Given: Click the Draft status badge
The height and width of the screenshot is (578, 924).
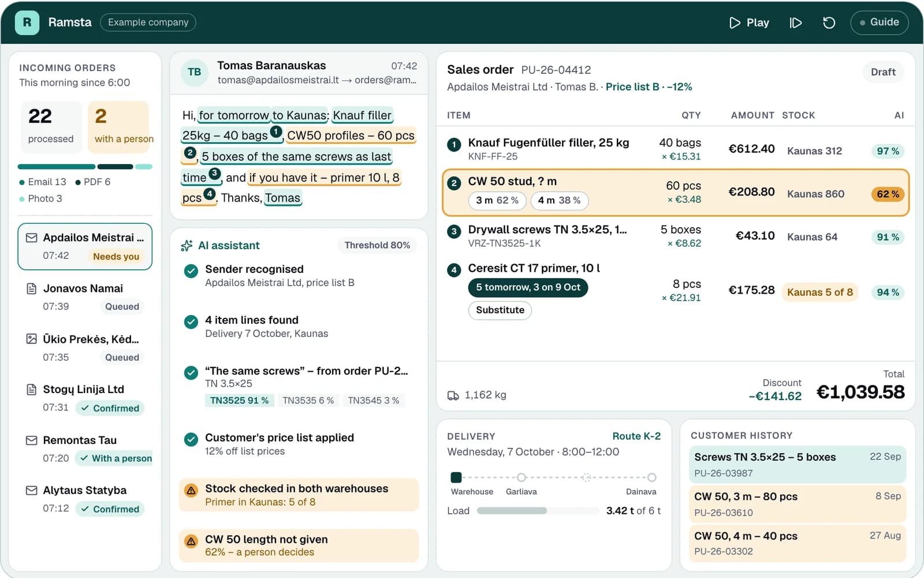Looking at the screenshot, I should point(883,72).
